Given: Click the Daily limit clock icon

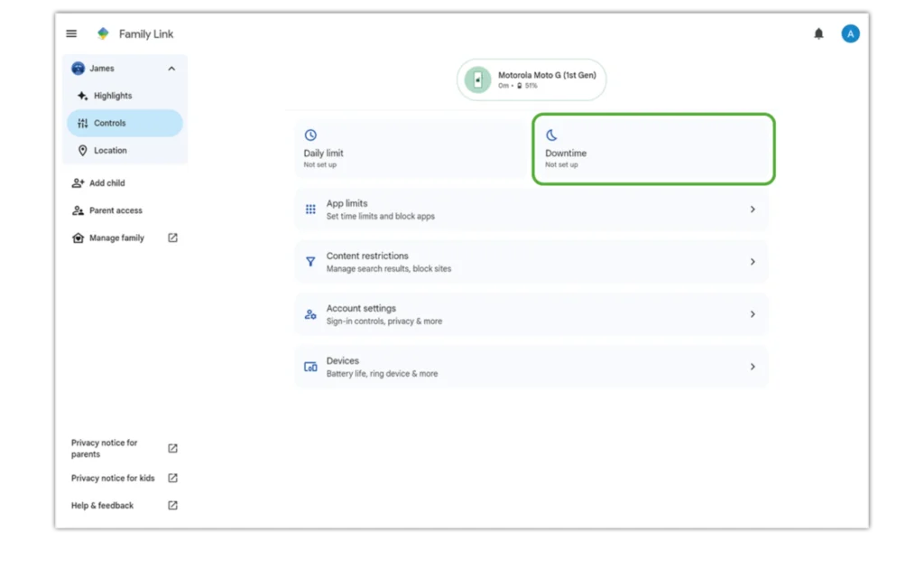Looking at the screenshot, I should coord(310,135).
